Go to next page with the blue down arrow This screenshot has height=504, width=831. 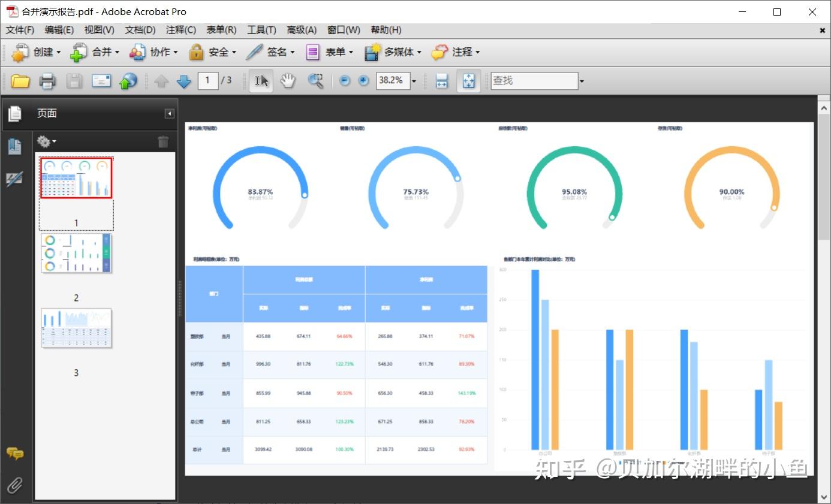coord(183,80)
